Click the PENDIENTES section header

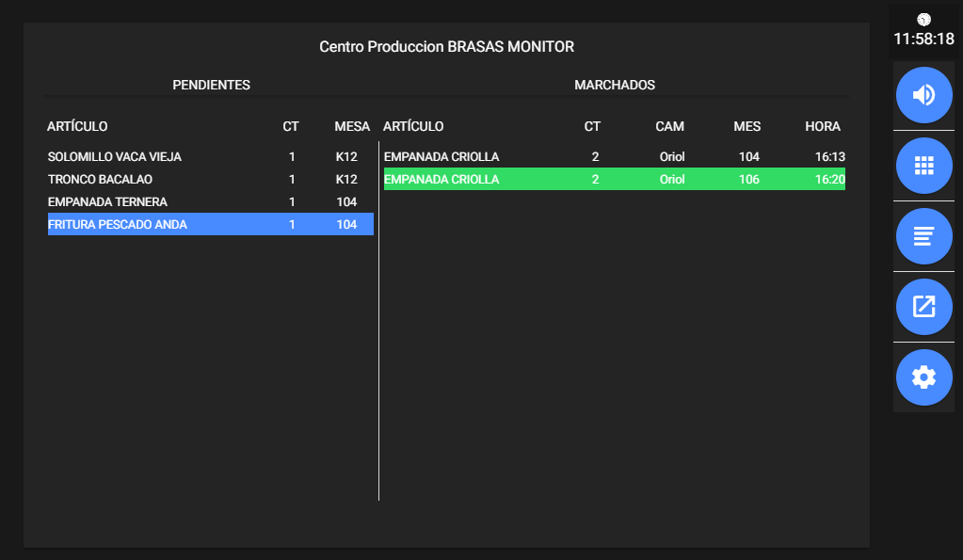coord(211,85)
